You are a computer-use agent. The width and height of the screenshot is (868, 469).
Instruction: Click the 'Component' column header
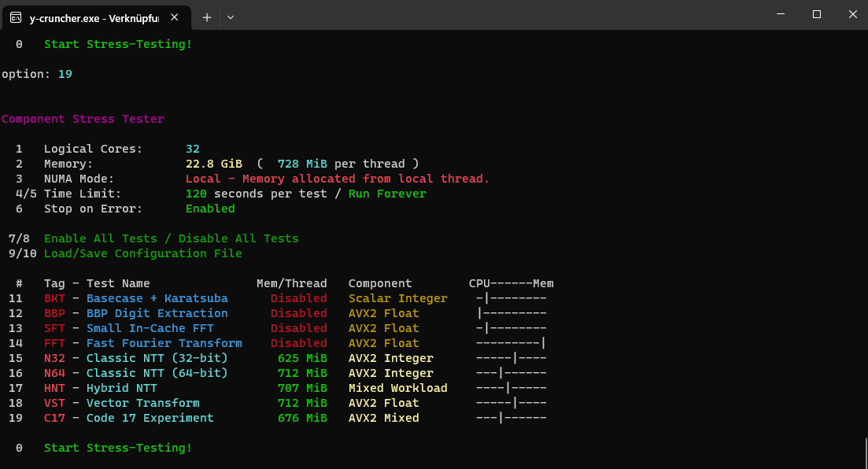(380, 283)
